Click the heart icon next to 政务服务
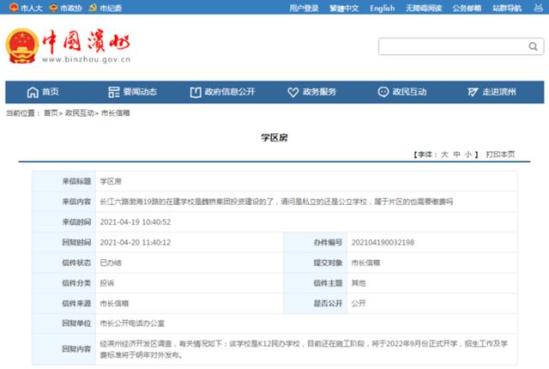Screen dimensions: 549x369 (293, 92)
